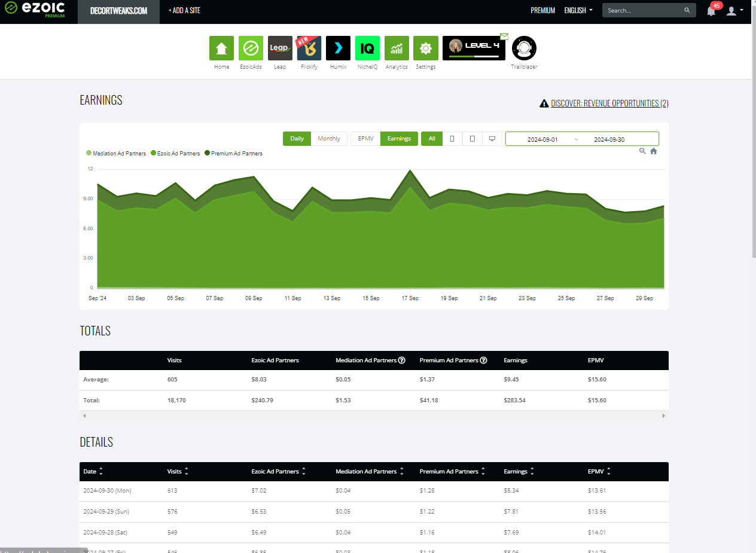Viewport: 756px width, 553px height.
Task: Open the Leap tool icon
Action: coord(280,48)
